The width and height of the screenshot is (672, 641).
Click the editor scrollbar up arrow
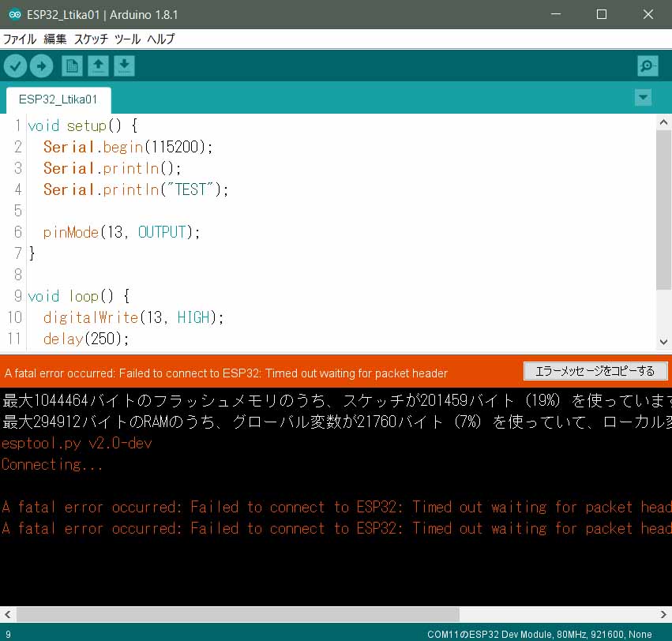point(663,122)
